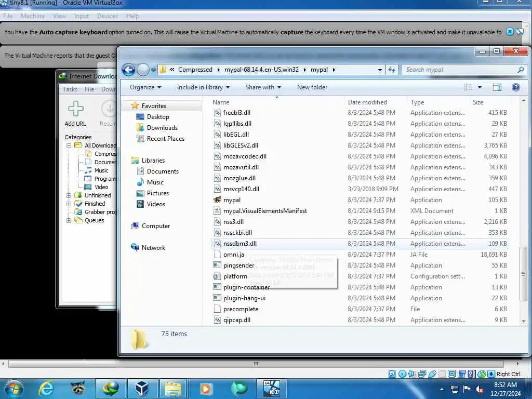Click the VirtualBox horizontal scrollbar

coord(256,364)
